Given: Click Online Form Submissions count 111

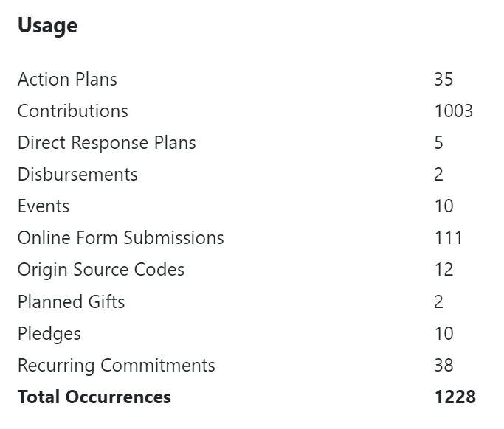Looking at the screenshot, I should [x=448, y=237].
